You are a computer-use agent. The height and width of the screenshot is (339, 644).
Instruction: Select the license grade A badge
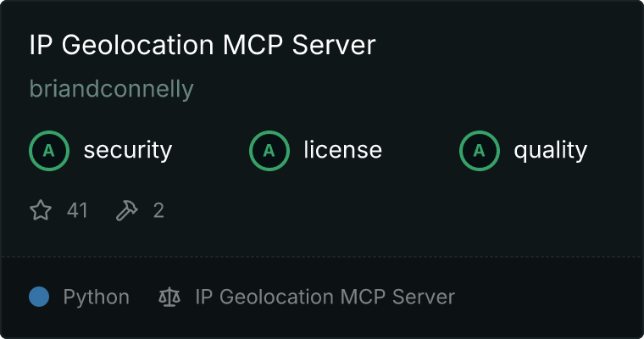(269, 151)
